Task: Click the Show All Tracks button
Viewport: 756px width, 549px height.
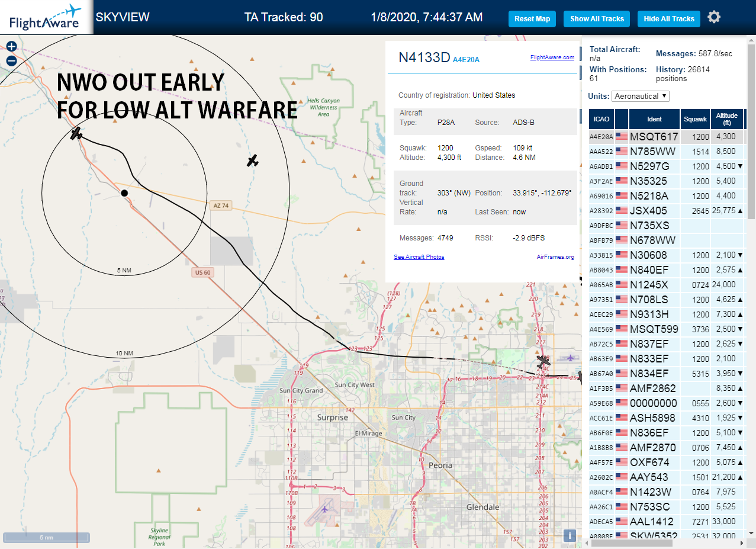Action: click(597, 19)
